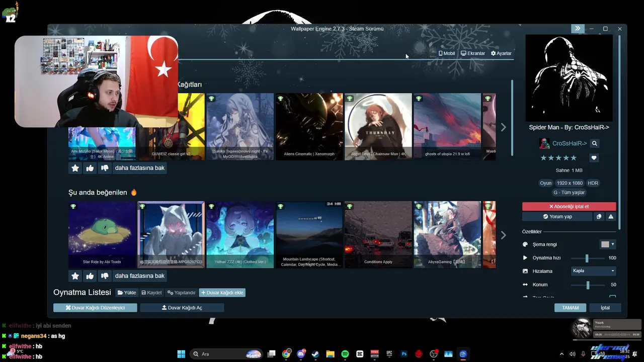The height and width of the screenshot is (362, 644).
Task: Rate the Spider Man wallpaper five stars
Action: point(573,158)
